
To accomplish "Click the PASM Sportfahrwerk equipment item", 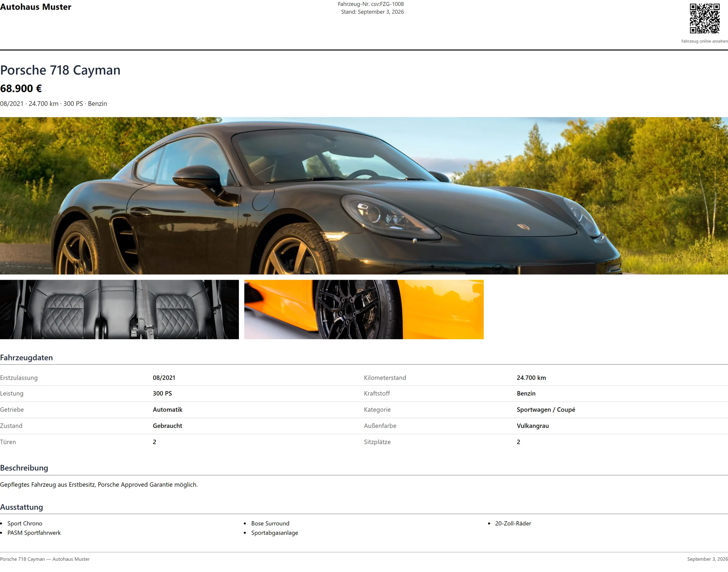I will (34, 533).
